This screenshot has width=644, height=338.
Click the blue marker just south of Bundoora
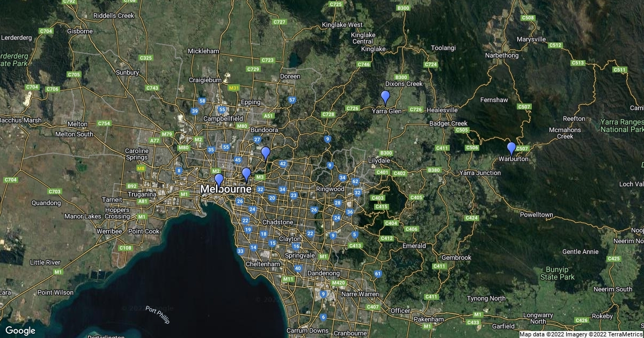click(x=265, y=153)
